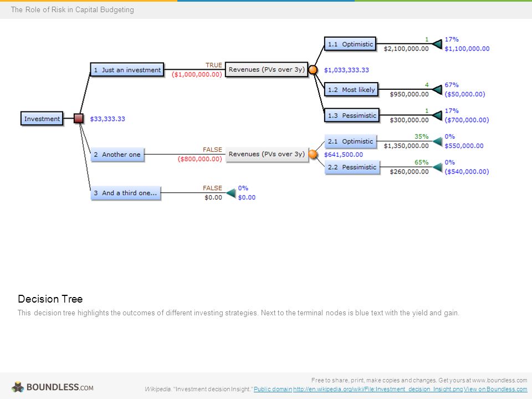Open the en.wikipedia.org file URL link
The image size is (532, 399).
tap(378, 389)
